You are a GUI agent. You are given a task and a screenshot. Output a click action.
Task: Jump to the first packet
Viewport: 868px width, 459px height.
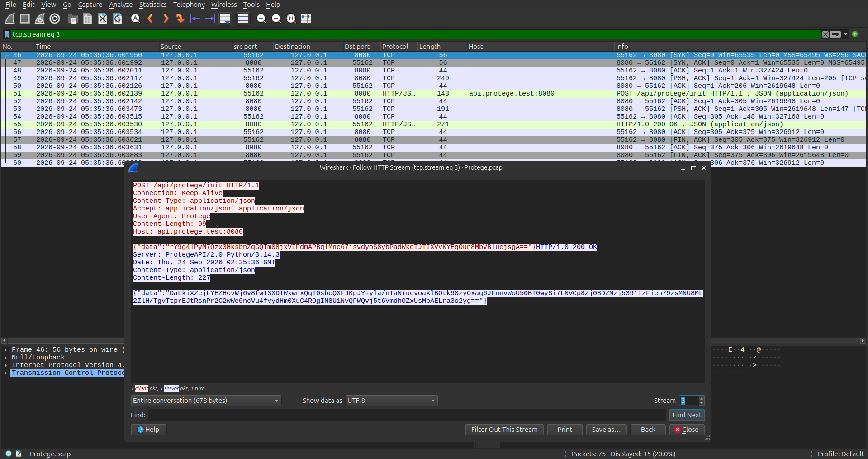point(195,19)
